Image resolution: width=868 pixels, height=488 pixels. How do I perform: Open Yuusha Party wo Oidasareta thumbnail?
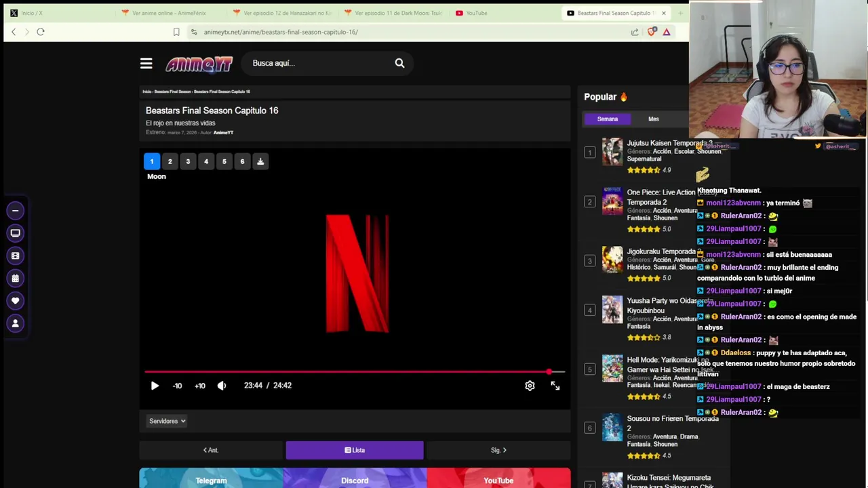pos(612,310)
